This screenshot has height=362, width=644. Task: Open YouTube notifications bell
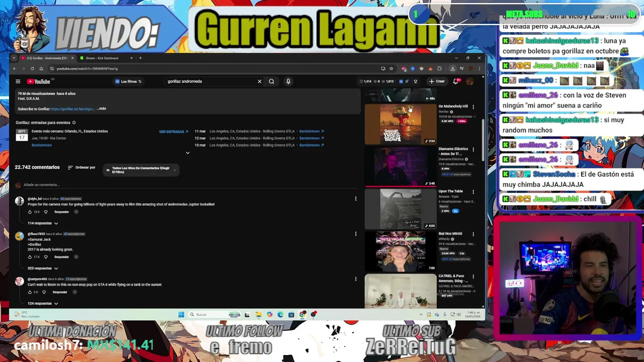456,81
